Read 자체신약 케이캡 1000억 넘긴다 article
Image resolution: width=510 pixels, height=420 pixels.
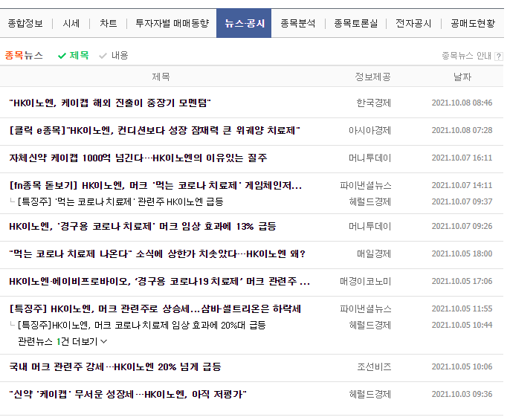pos(138,158)
